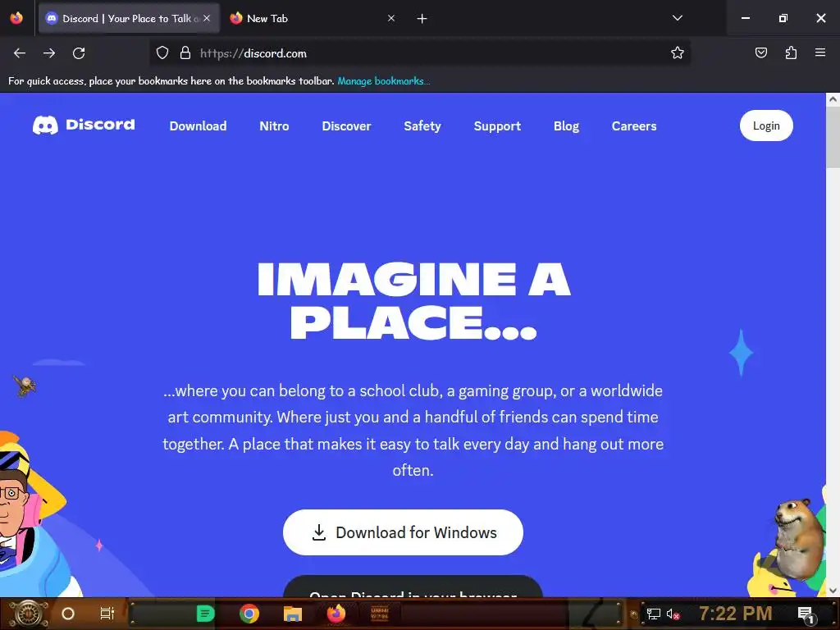840x630 pixels.
Task: Click the flying bug desktop pet
Action: pyautogui.click(x=25, y=386)
